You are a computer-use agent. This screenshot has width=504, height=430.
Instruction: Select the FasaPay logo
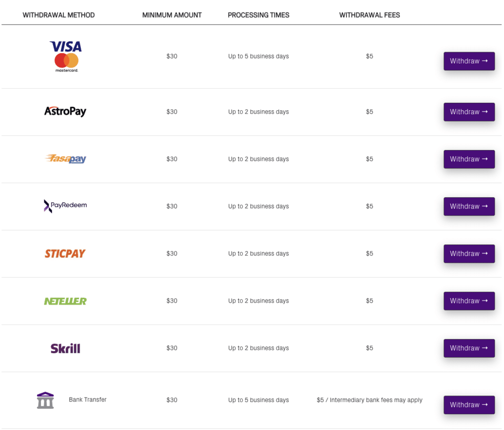click(65, 158)
